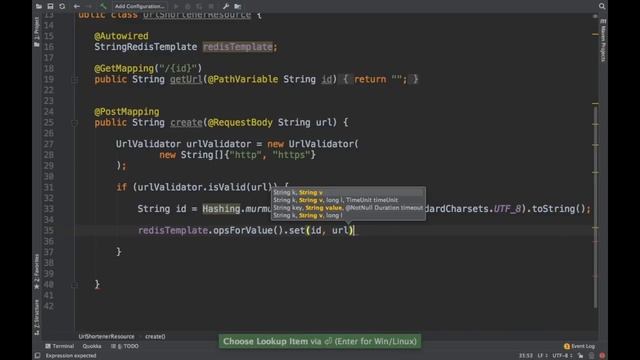
Task: Select hint with Duration timeout parameter
Action: (348, 208)
